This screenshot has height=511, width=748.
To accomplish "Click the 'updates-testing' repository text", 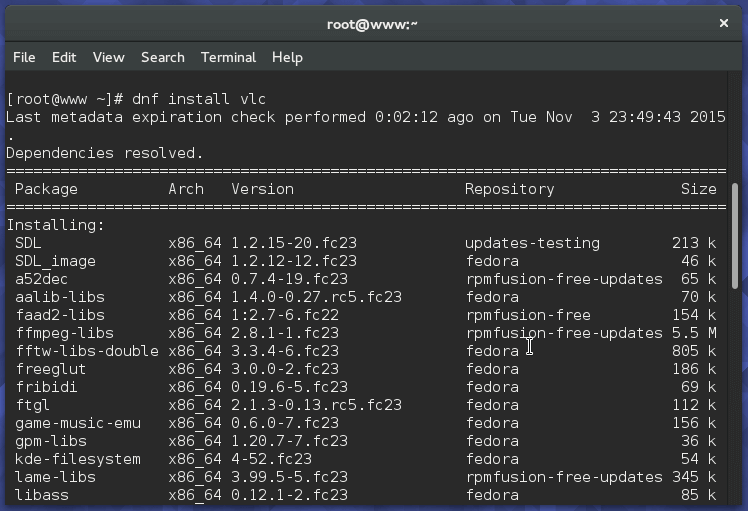I will pos(532,243).
